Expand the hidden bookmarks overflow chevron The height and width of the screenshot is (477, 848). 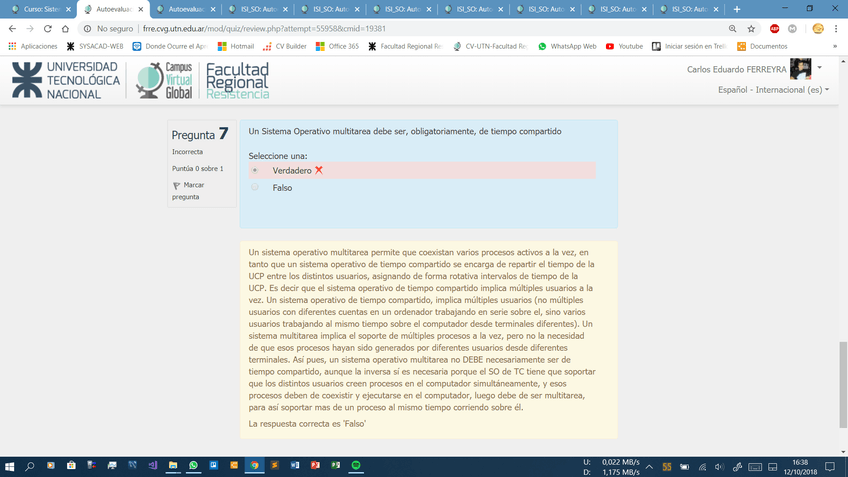834,46
